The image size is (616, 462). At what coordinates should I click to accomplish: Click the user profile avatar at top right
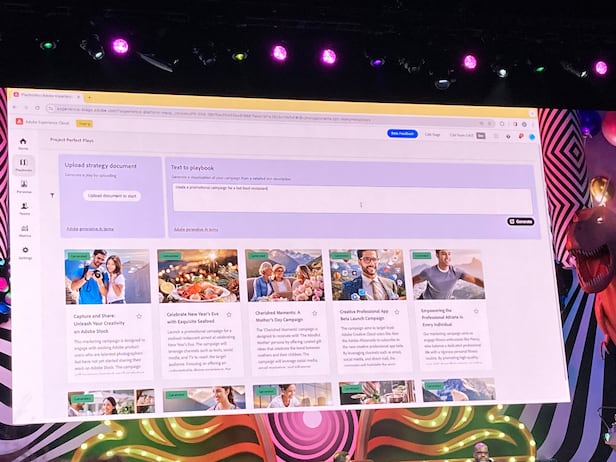point(532,137)
